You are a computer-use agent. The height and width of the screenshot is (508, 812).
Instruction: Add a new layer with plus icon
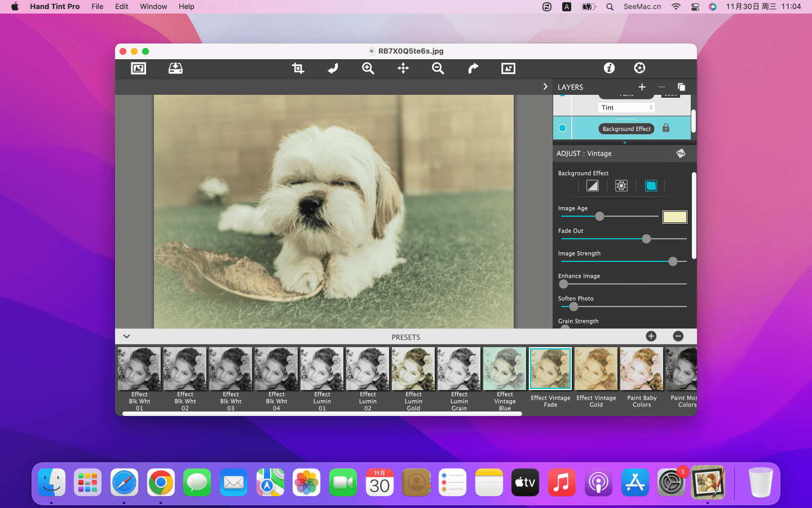coord(642,87)
